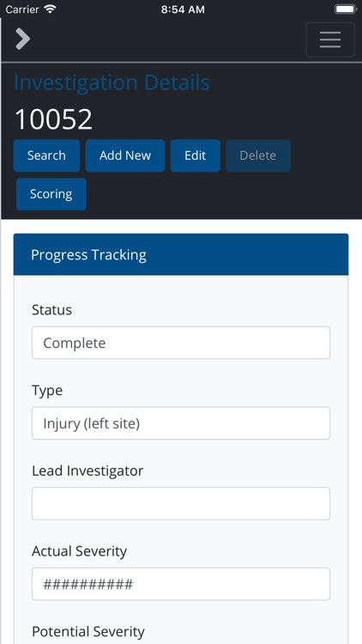
Task: Select the Status field showing Complete
Action: pos(181,343)
